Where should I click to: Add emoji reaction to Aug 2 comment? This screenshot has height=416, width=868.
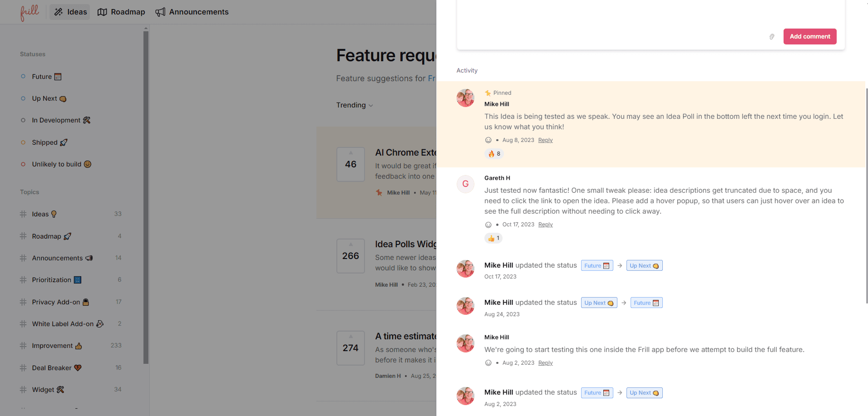[x=488, y=363]
